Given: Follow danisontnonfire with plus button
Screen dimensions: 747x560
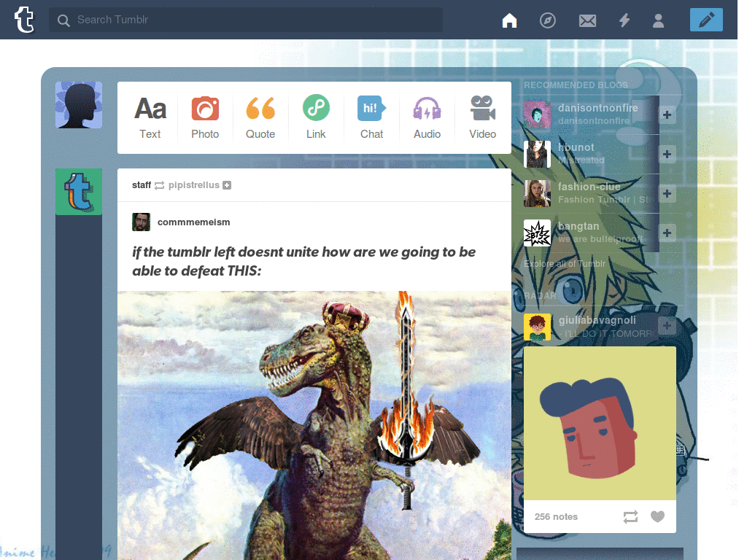Looking at the screenshot, I should pyautogui.click(x=667, y=114).
